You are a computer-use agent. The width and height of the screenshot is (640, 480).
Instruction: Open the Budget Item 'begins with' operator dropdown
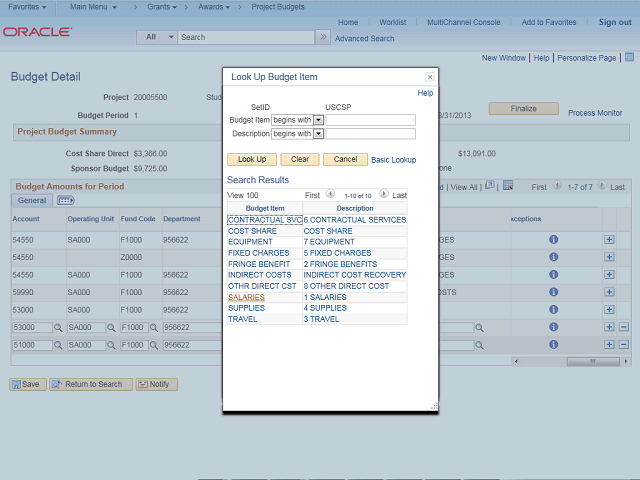[318, 120]
